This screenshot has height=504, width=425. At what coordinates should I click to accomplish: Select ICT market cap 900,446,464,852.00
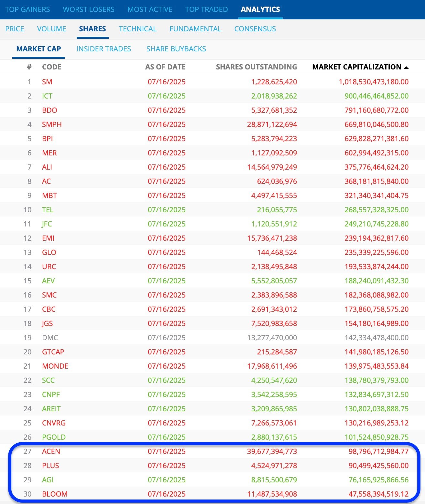[x=376, y=96]
